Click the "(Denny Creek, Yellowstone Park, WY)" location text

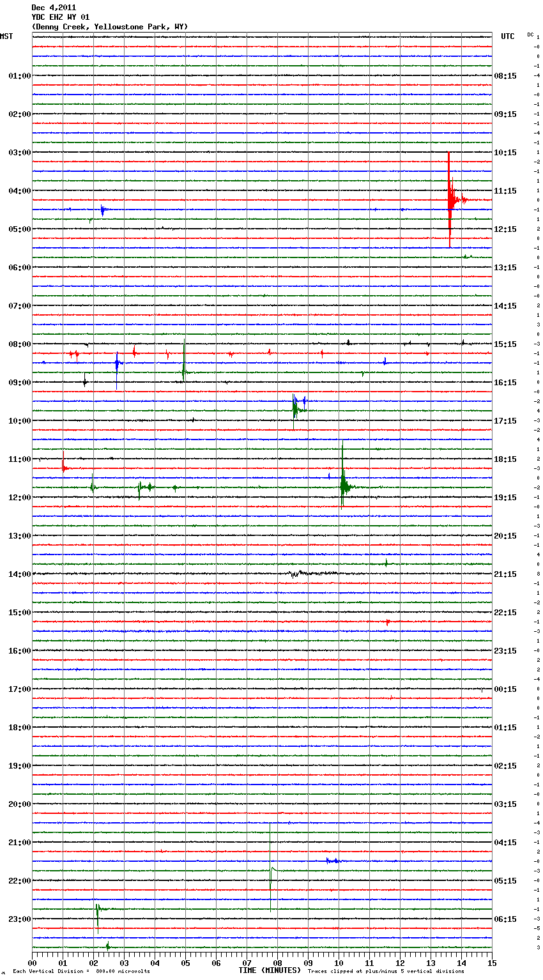click(x=110, y=27)
